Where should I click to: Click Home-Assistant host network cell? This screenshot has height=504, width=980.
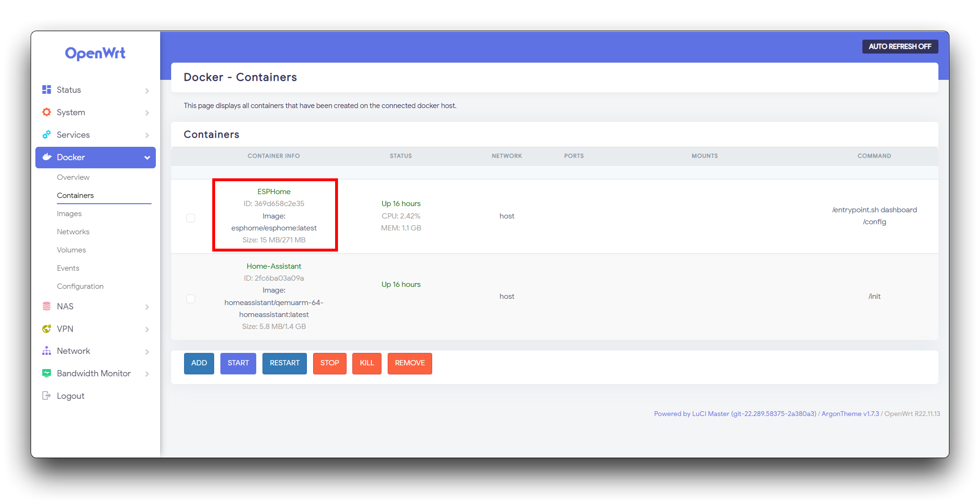(507, 296)
